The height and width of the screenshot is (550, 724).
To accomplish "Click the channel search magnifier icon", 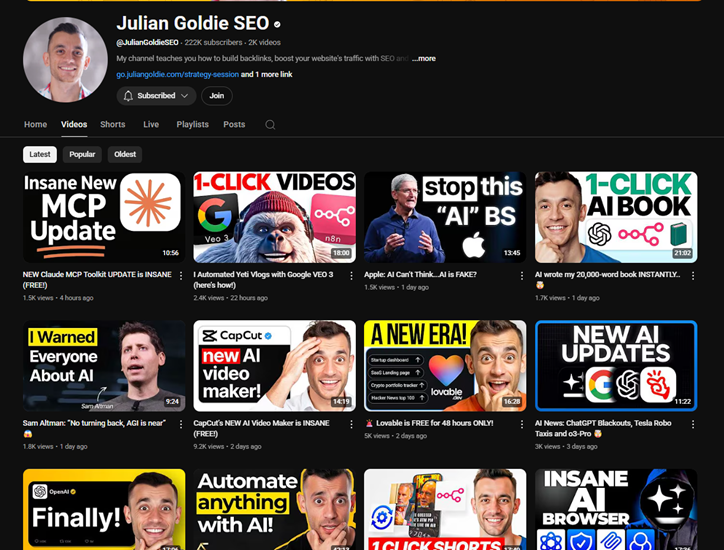I will coord(270,125).
